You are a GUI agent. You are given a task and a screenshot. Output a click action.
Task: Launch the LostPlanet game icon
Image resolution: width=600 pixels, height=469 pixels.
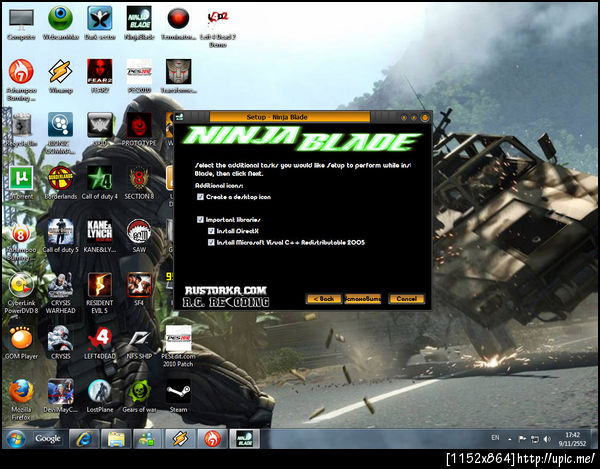(99, 396)
